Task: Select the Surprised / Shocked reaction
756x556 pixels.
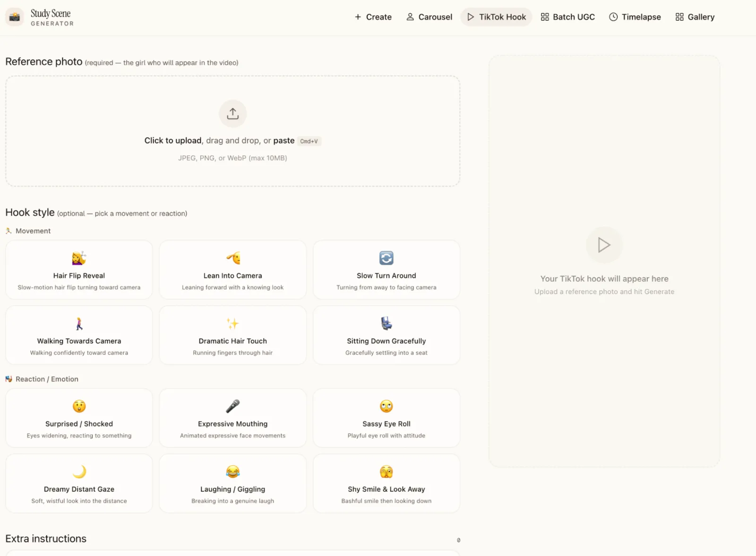Action: [79, 418]
